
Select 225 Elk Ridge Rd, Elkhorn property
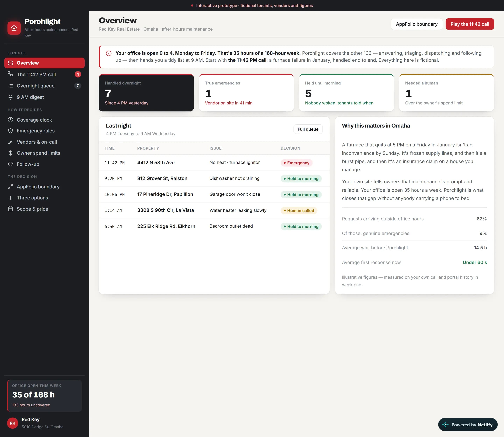pos(166,226)
